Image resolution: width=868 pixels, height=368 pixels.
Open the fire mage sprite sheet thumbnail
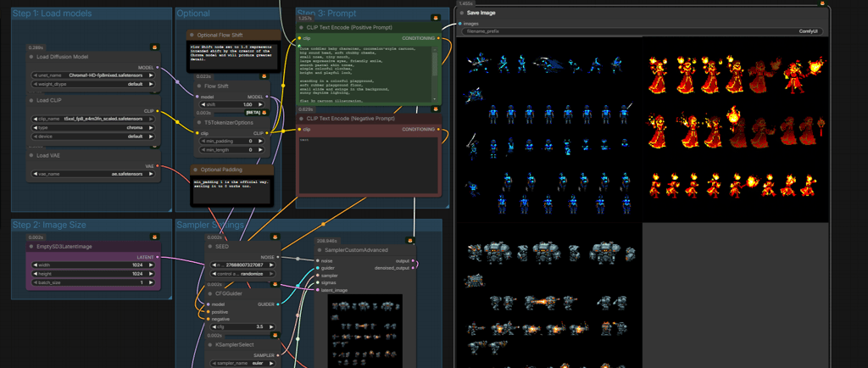[735, 129]
